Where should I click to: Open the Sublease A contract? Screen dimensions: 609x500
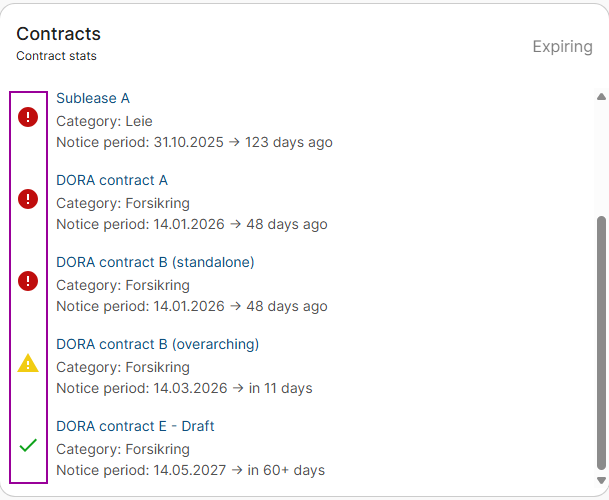coord(93,98)
